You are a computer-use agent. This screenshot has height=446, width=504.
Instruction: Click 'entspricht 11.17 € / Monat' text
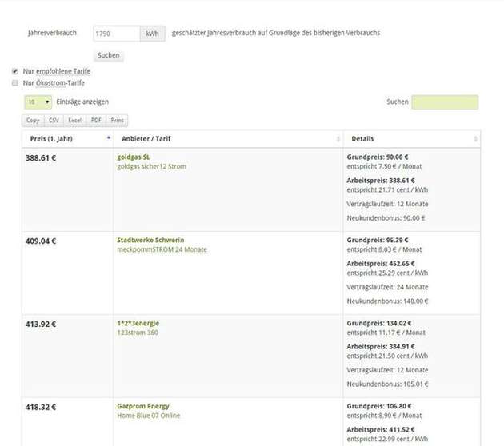point(386,333)
